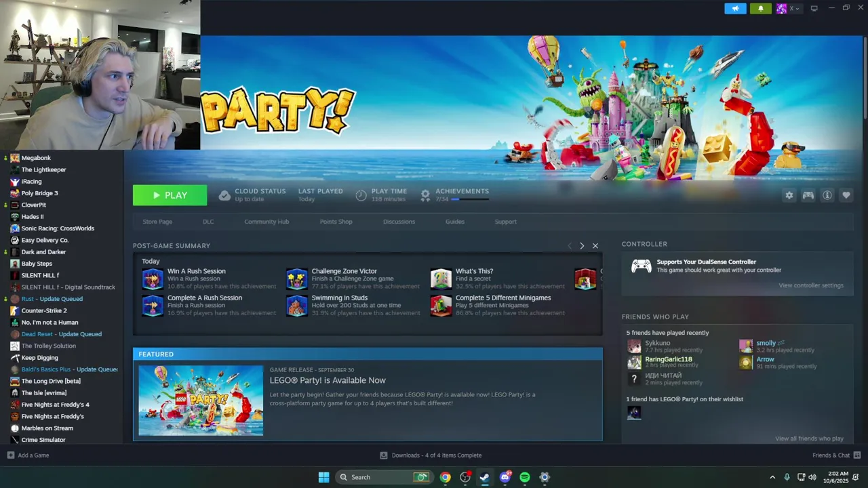Open the Discussions tab
This screenshot has height=488, width=868.
click(x=399, y=222)
